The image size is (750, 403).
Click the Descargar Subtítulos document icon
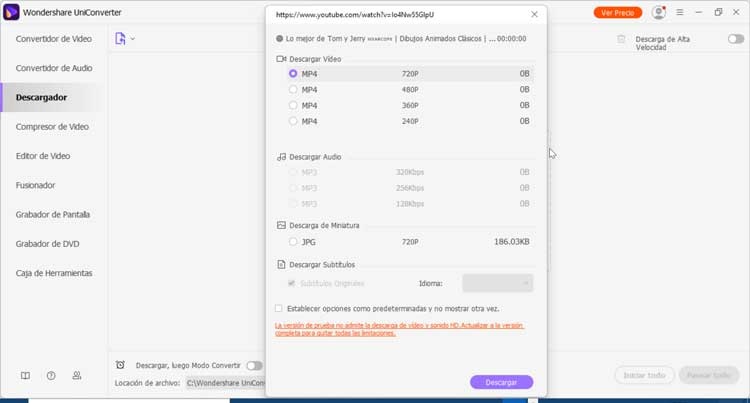[x=281, y=264]
